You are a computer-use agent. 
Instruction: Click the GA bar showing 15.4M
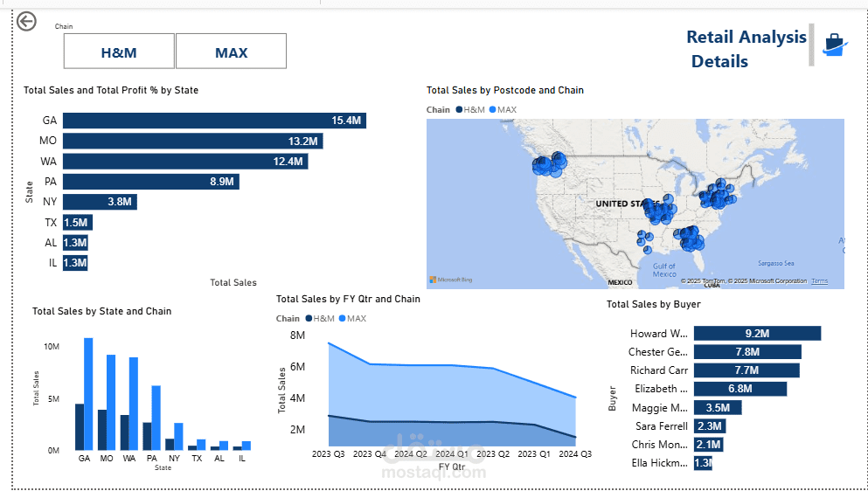point(214,121)
